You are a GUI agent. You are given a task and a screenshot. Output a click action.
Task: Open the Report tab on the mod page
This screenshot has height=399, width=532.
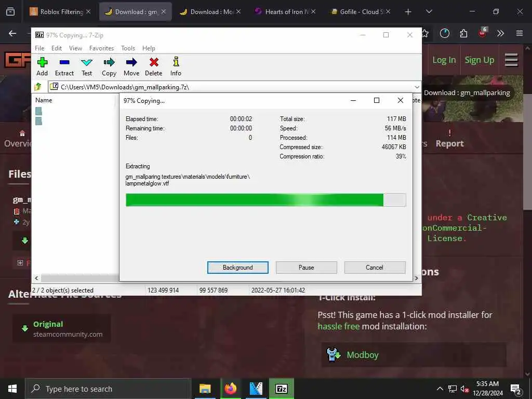coord(449,139)
